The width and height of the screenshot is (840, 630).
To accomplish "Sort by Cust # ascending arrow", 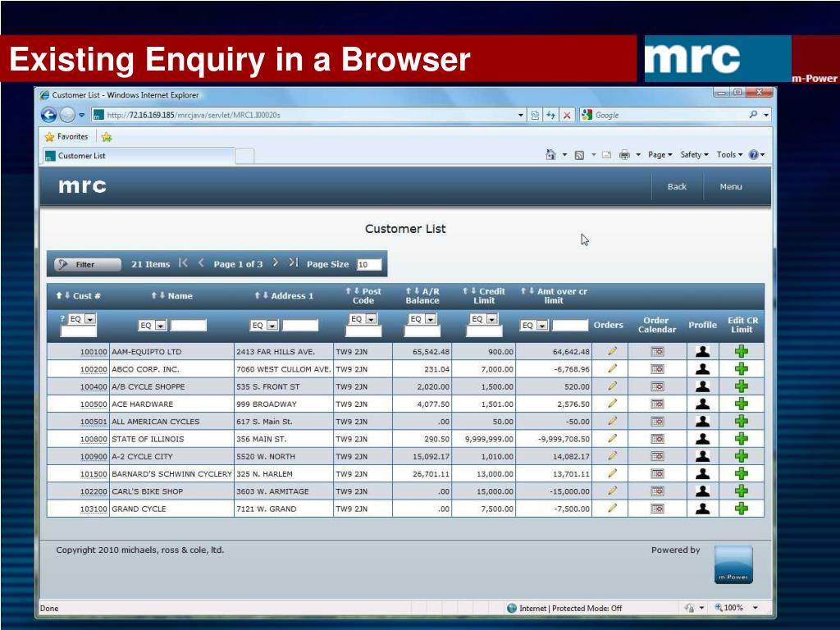I will [x=59, y=295].
